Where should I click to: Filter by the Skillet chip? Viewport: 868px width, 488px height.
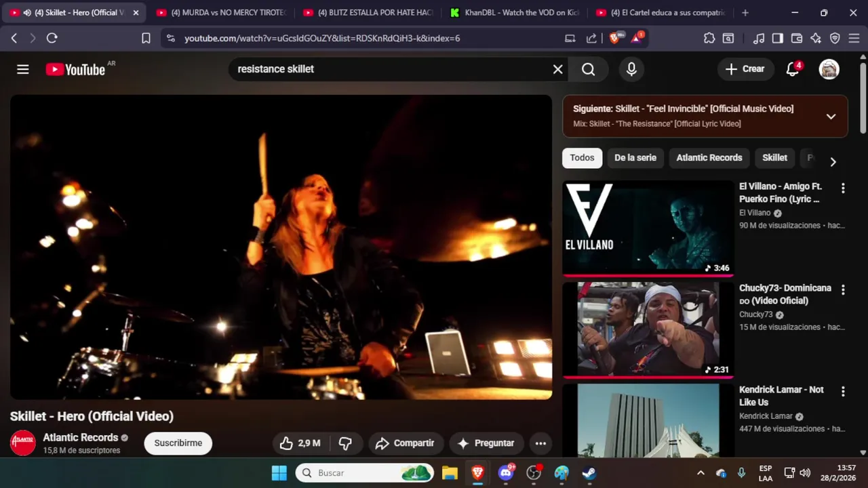[x=774, y=158]
